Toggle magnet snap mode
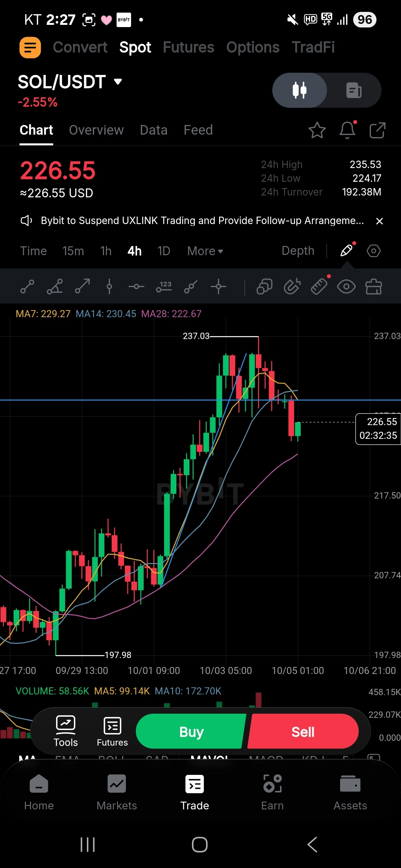Screen dimensions: 401x868 click(292, 287)
